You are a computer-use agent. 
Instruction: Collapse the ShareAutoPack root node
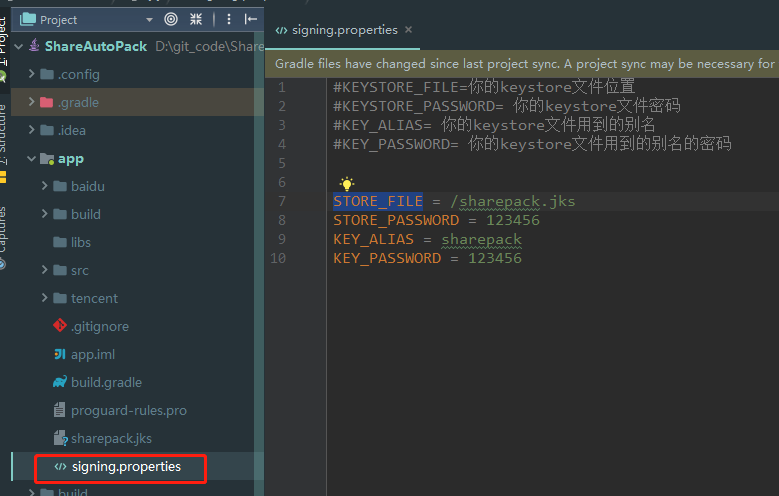[19, 47]
